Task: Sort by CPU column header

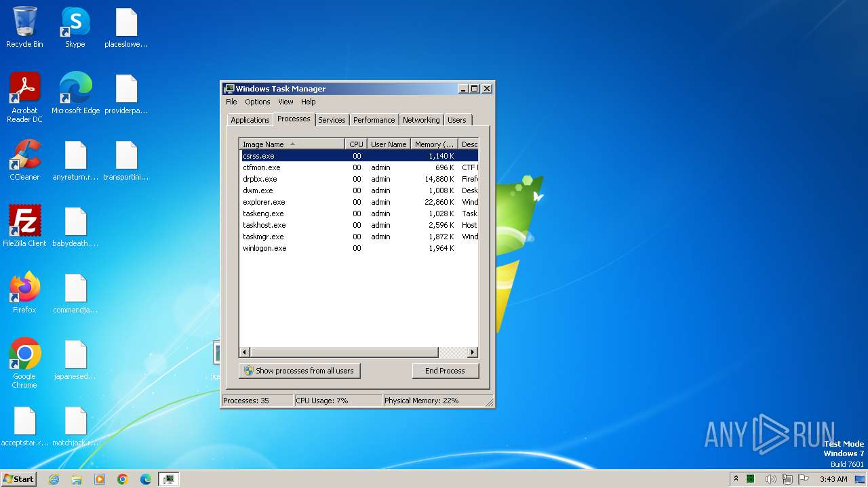Action: [x=356, y=144]
